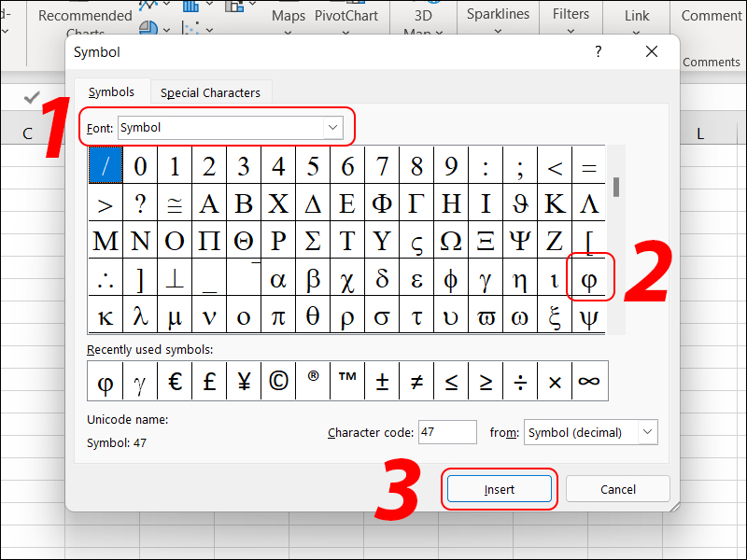Select the capital Sigma symbol
The width and height of the screenshot is (747, 560).
[x=313, y=240]
